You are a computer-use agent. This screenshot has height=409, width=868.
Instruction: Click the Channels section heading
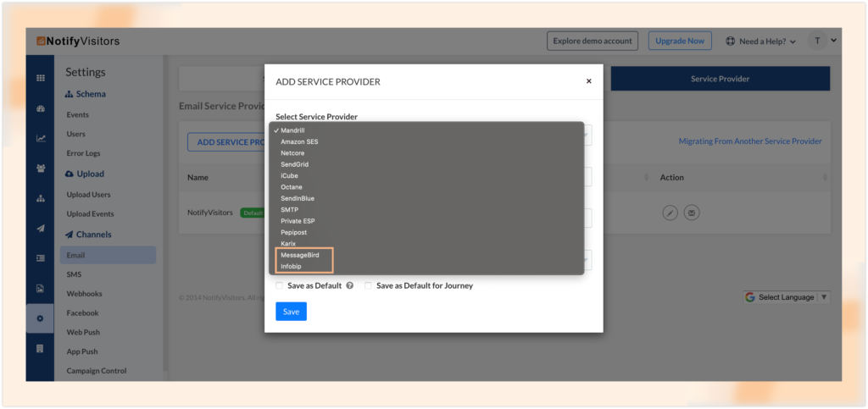pos(88,235)
